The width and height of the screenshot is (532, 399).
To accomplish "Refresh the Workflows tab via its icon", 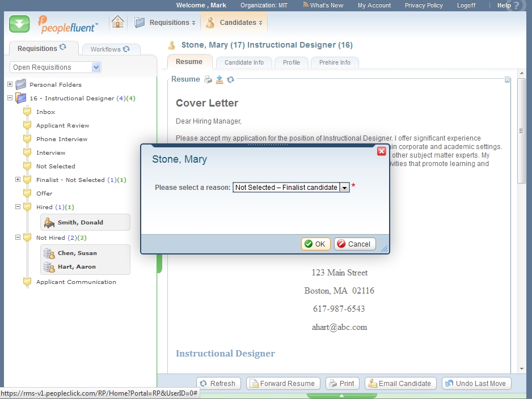I will (x=126, y=49).
